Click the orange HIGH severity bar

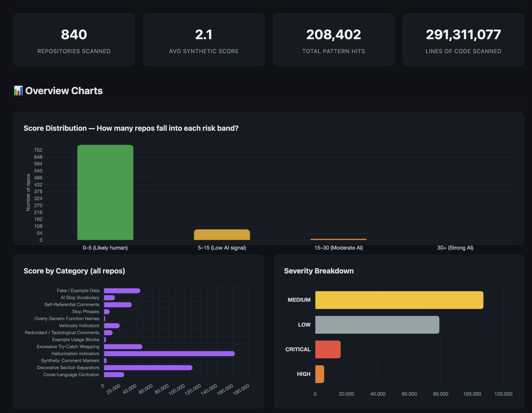(320, 374)
